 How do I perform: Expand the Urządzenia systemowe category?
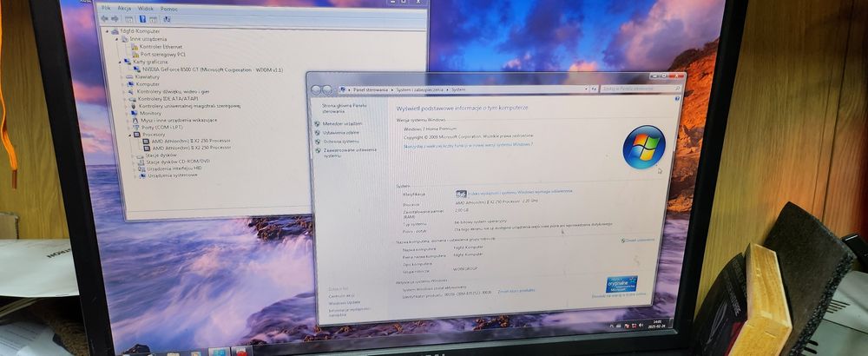pos(135,175)
